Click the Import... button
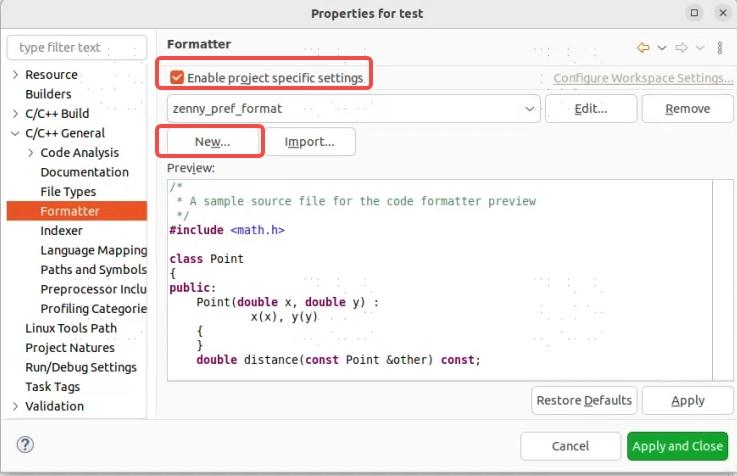Image resolution: width=737 pixels, height=476 pixels. click(310, 141)
